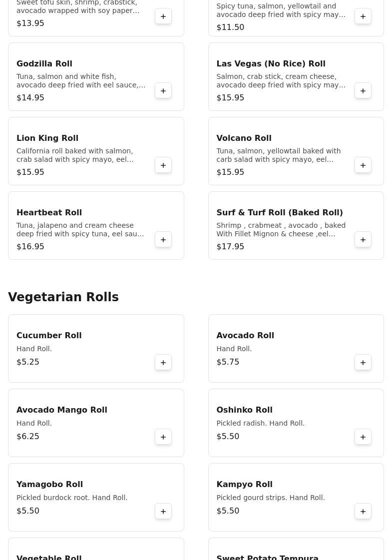The image size is (392, 560).
Task: Add Cucumber Roll with the plus button
Action: click(163, 363)
